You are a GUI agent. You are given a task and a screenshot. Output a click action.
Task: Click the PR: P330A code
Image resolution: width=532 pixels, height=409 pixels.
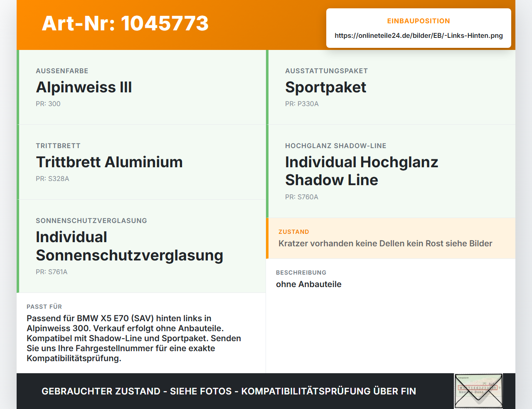302,104
